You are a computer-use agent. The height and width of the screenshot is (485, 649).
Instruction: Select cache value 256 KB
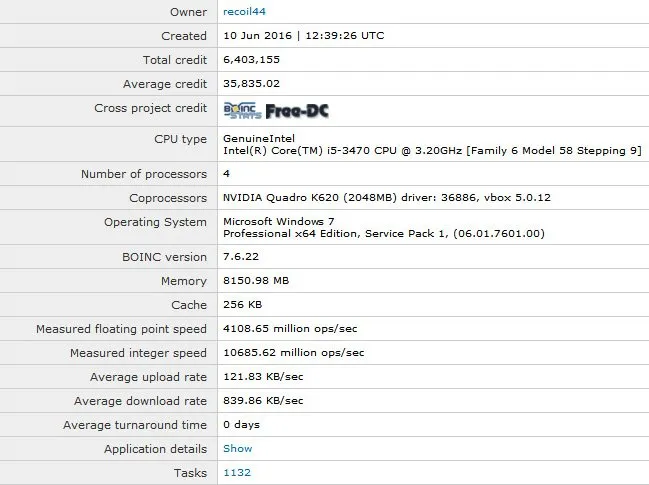[243, 305]
